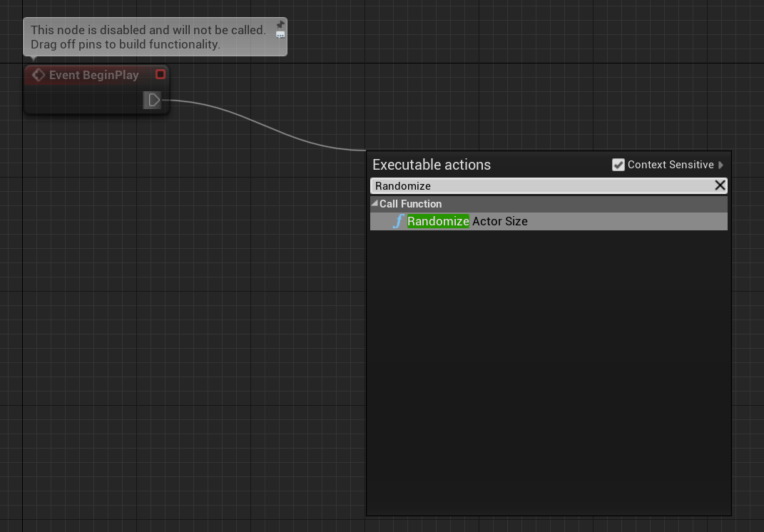Click the Event BeginPlay event node icon

point(38,75)
